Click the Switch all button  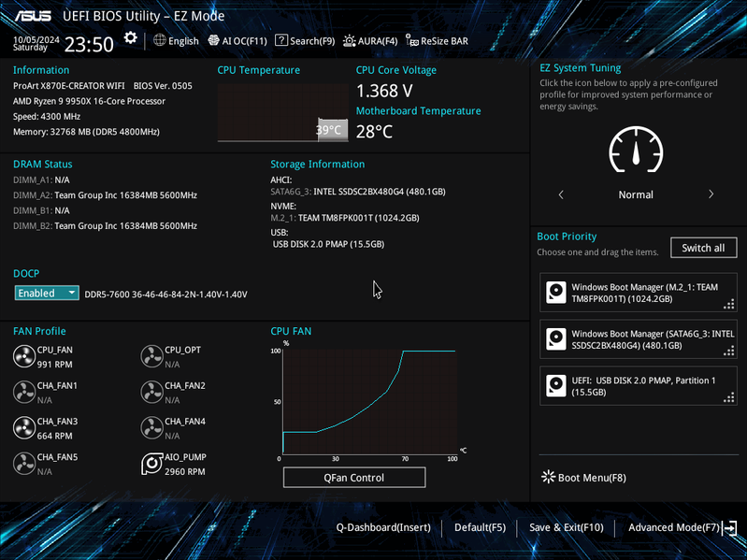(x=703, y=248)
